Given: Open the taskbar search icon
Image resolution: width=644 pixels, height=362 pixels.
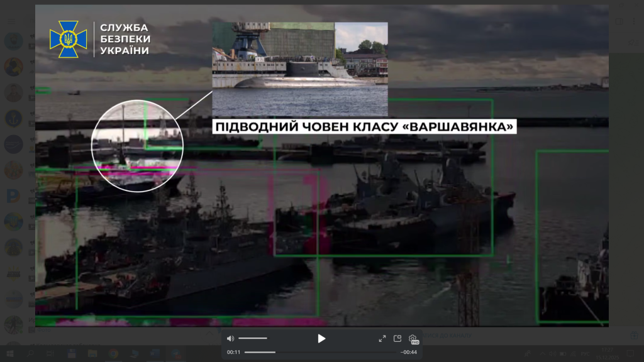Looking at the screenshot, I should 30,354.
